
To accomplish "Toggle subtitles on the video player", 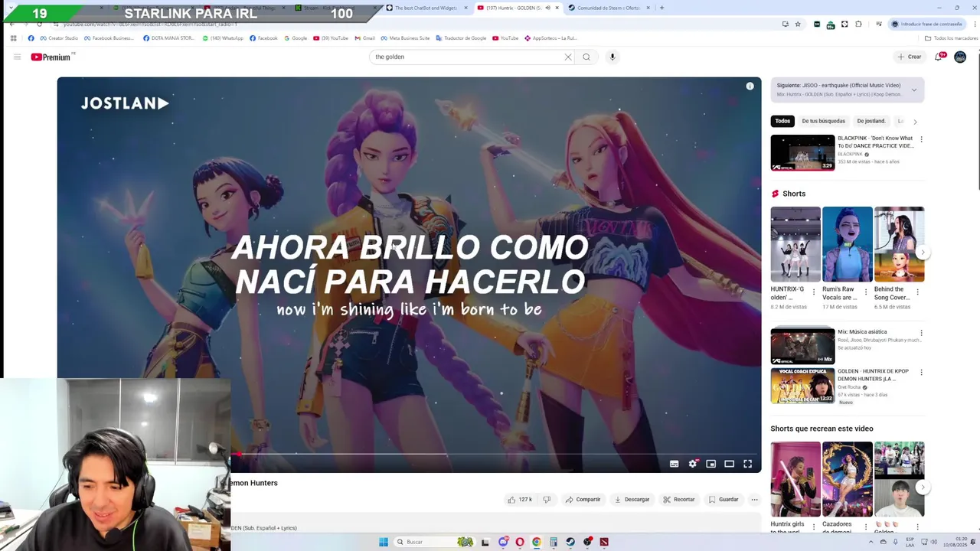I will 675,464.
